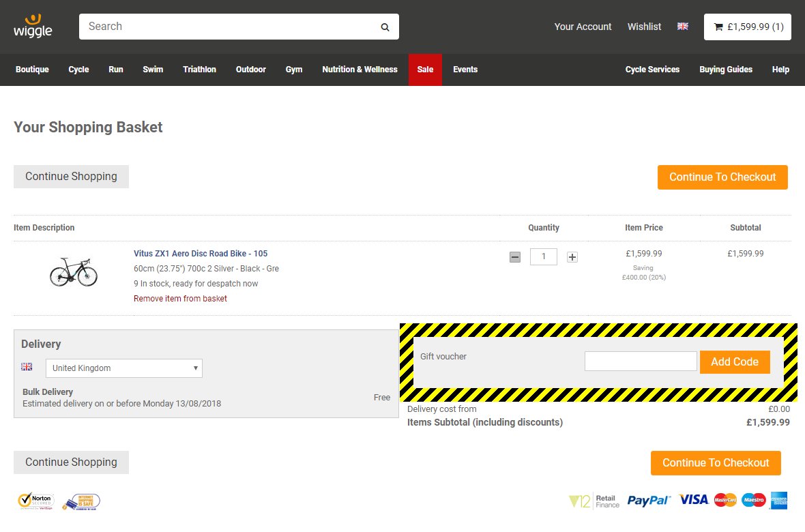Open the Boutique menu

32,70
